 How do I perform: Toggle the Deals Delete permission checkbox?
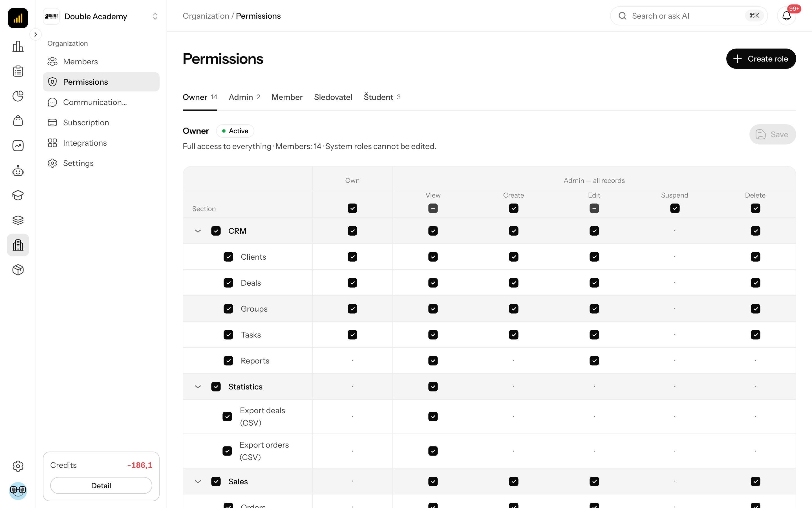tap(755, 283)
